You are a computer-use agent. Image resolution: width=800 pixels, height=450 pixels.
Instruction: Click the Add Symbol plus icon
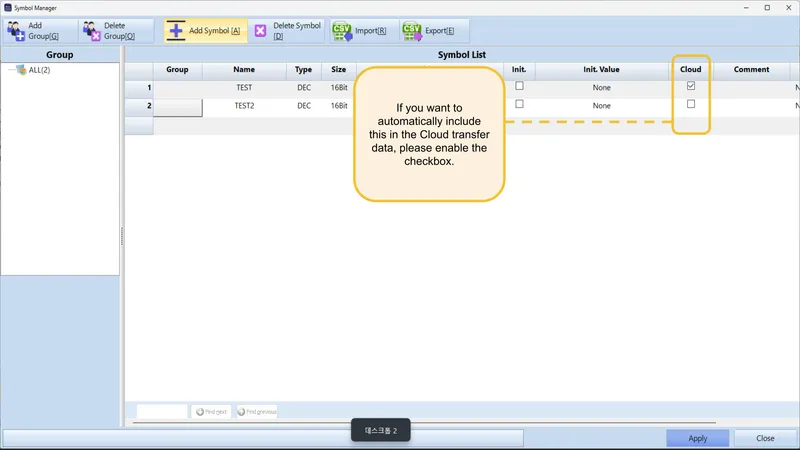click(x=176, y=31)
